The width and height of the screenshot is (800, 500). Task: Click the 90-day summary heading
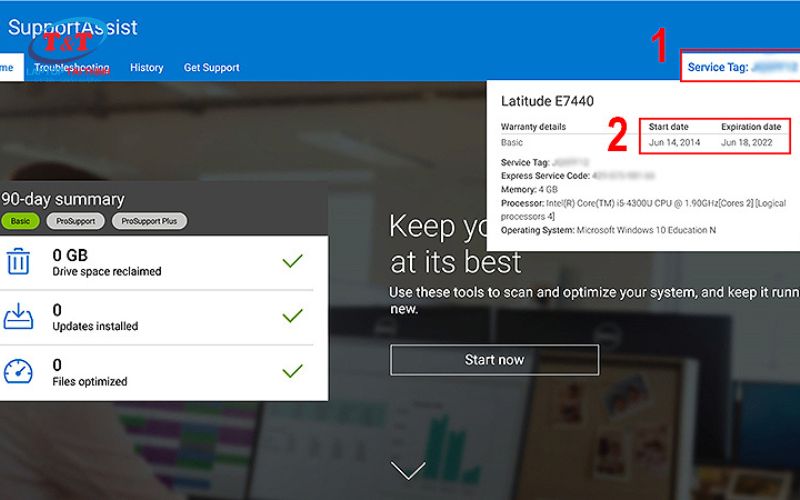click(x=63, y=199)
